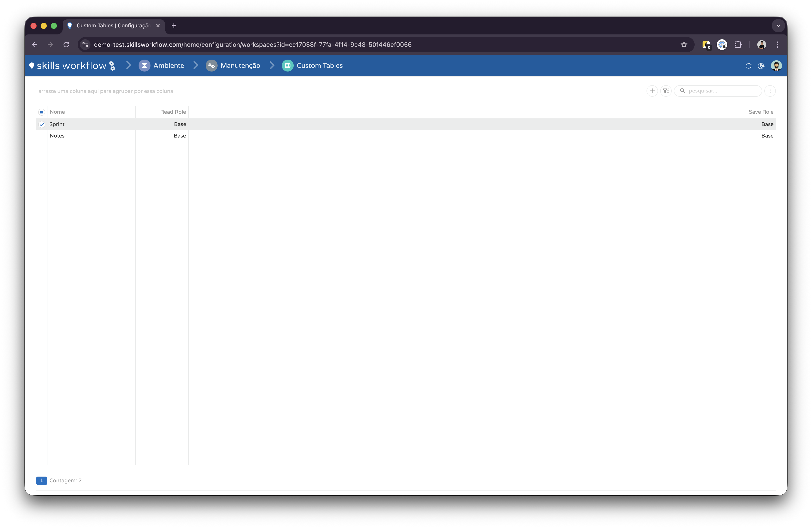Go to Manutenção breadcrumb item
The width and height of the screenshot is (812, 528).
click(x=240, y=66)
